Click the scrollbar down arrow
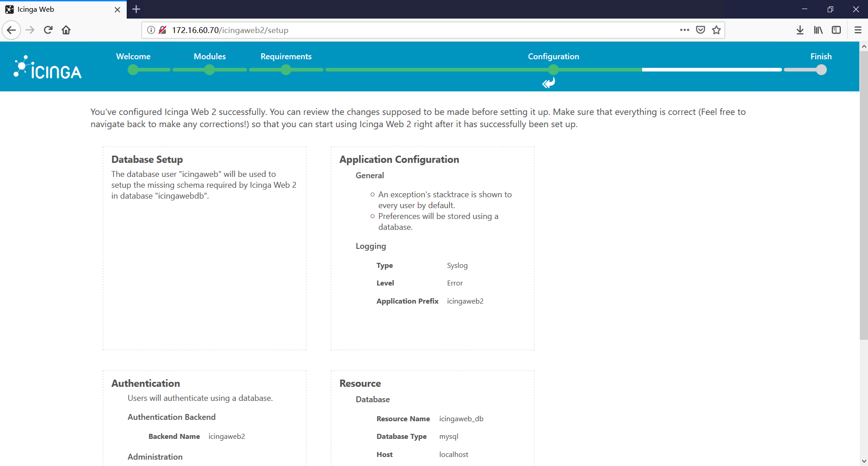868x466 pixels. click(x=863, y=461)
